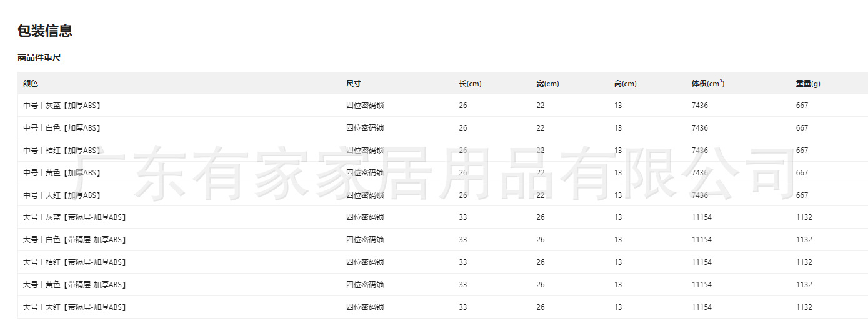
Task: Select the 中号 白色【加厚ABS】 row
Action: click(x=442, y=128)
